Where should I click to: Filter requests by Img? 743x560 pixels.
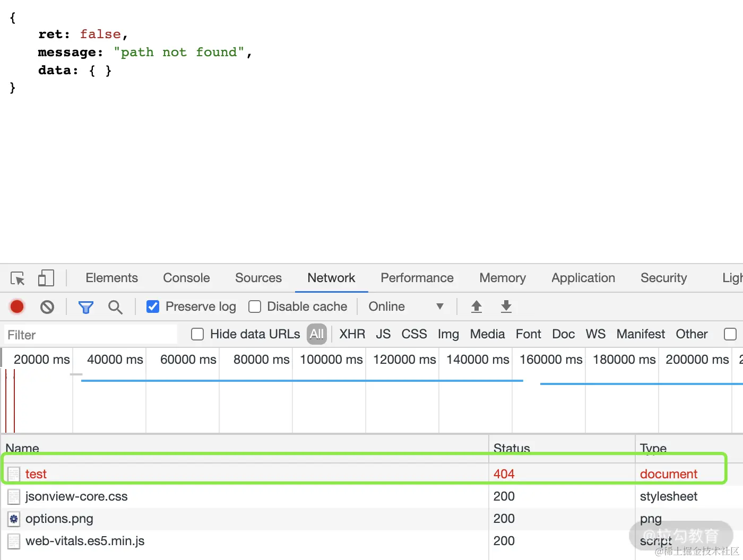(x=448, y=334)
